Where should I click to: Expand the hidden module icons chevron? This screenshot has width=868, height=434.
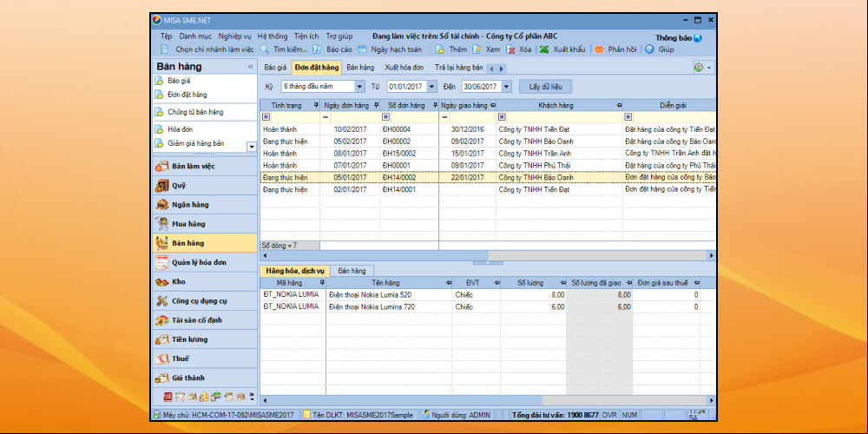point(252,397)
